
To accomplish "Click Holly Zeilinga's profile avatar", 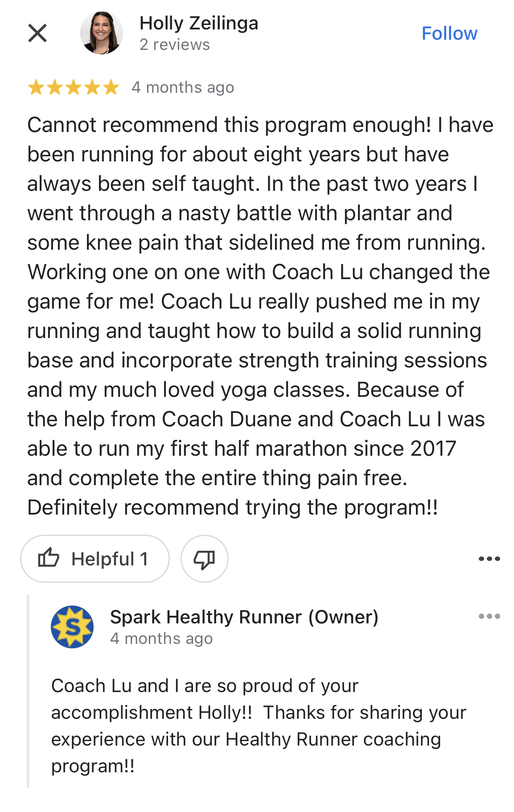I will pos(102,33).
